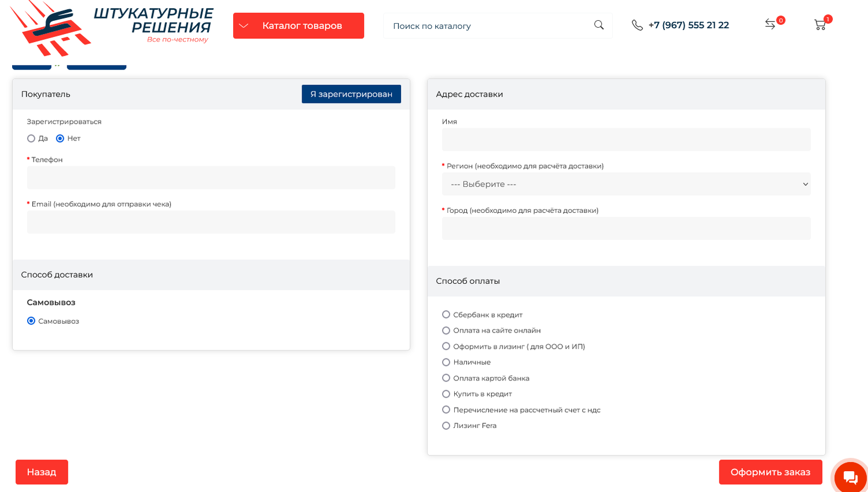868x492 pixels.
Task: Select 'Нет' for registration
Action: 60,139
